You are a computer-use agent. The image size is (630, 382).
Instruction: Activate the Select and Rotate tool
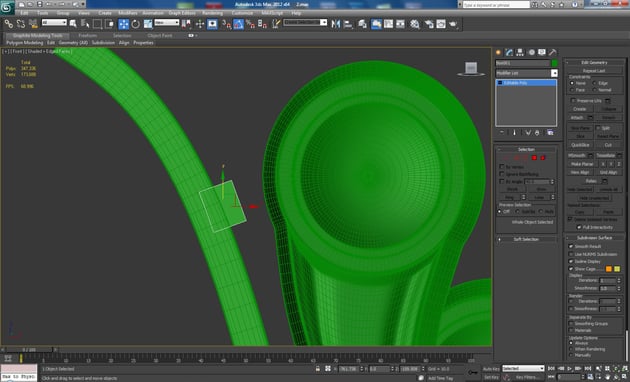(x=136, y=24)
